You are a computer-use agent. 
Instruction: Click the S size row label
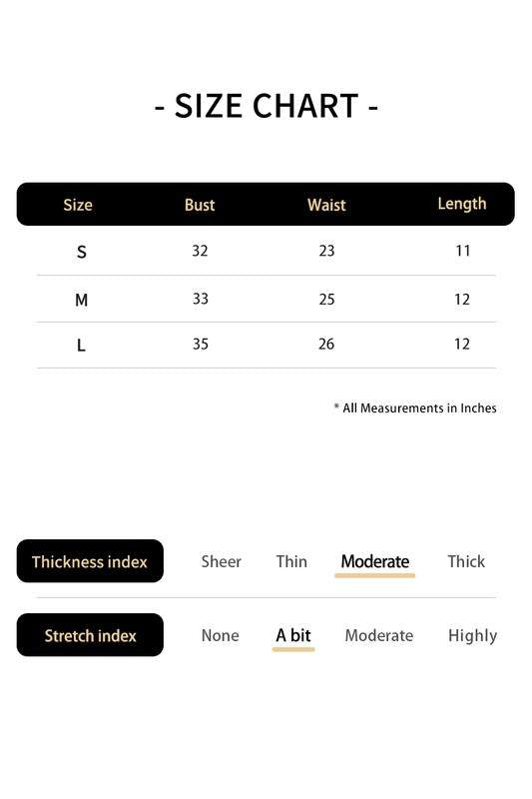coord(82,252)
